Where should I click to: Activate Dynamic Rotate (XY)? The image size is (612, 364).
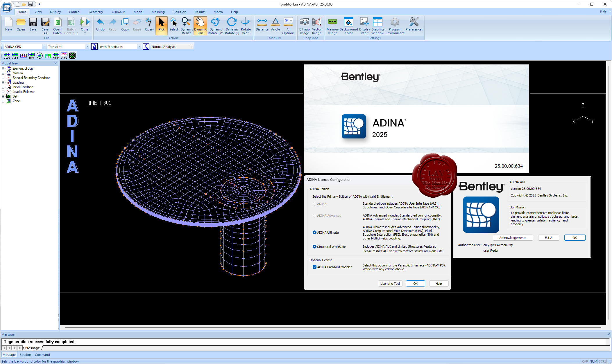tap(216, 26)
